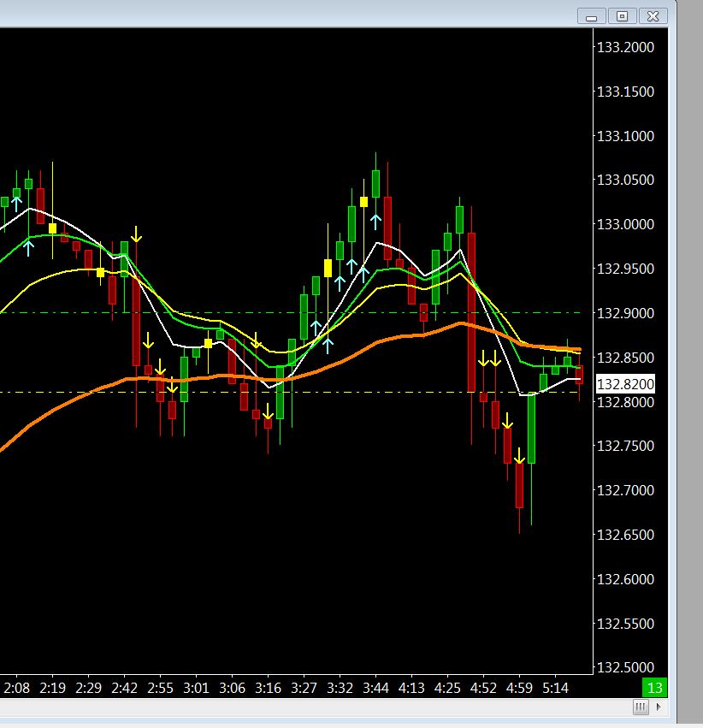
Task: Maximize the chart window
Action: point(622,17)
